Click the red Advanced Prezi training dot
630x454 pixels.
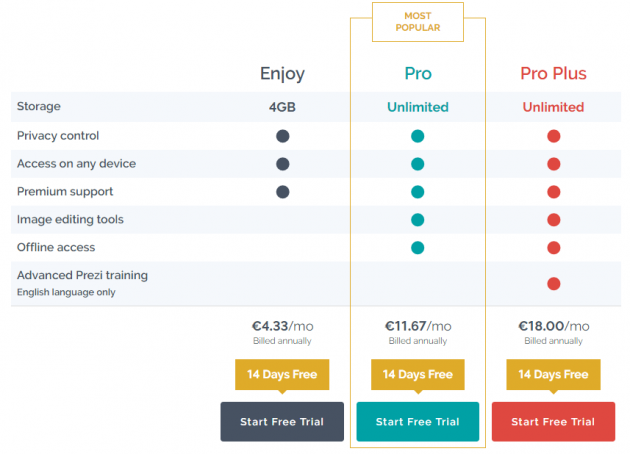[x=554, y=284]
